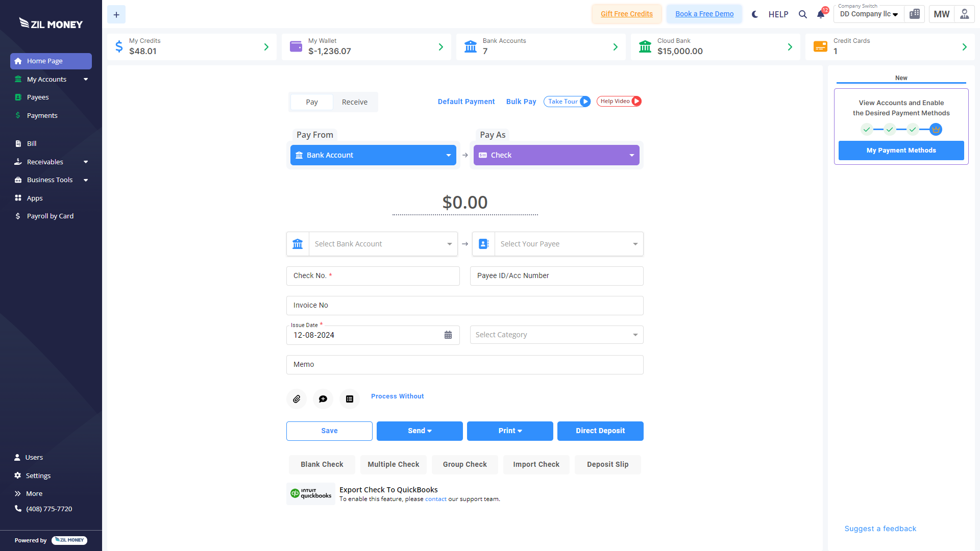Click the list details icon beside comment
The height and width of the screenshot is (551, 980).
(350, 399)
